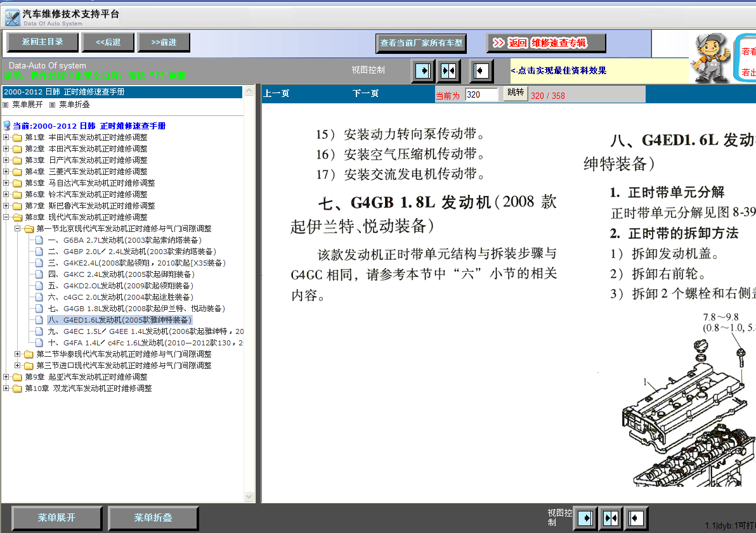Viewport: 756px width, 533px height.
Task: Expand 第6章 铃木汽车 chapter node
Action: coord(6,194)
